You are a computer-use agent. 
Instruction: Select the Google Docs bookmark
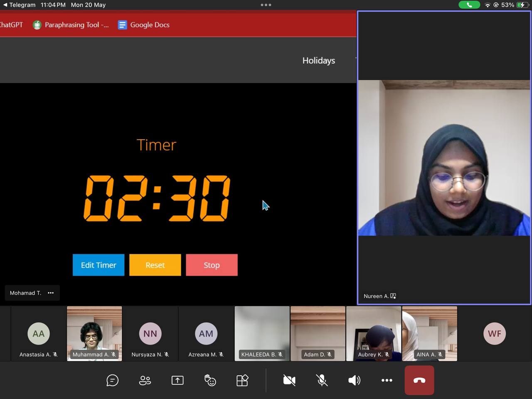click(144, 25)
